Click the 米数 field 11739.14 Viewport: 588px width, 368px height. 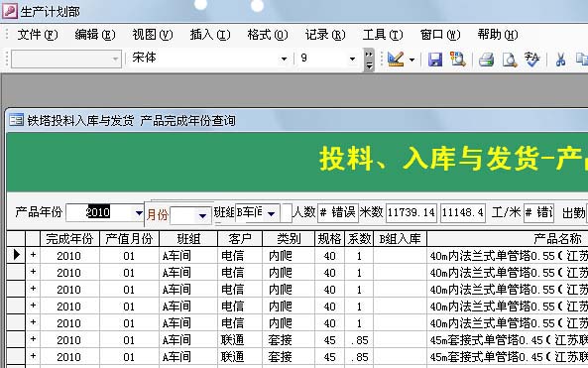click(412, 212)
